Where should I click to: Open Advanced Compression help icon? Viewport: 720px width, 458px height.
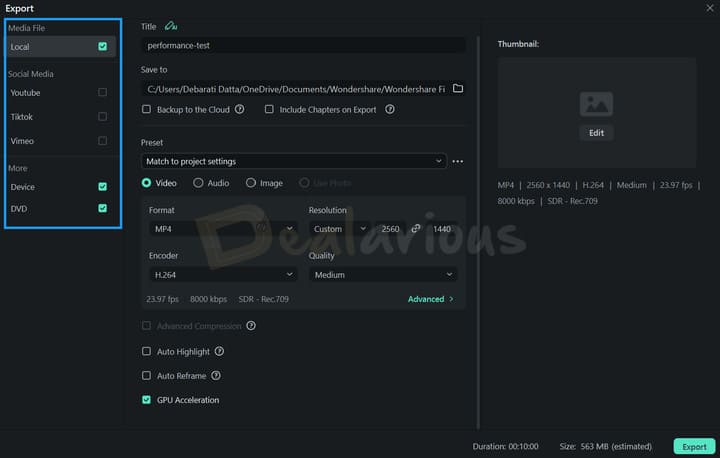pos(251,326)
